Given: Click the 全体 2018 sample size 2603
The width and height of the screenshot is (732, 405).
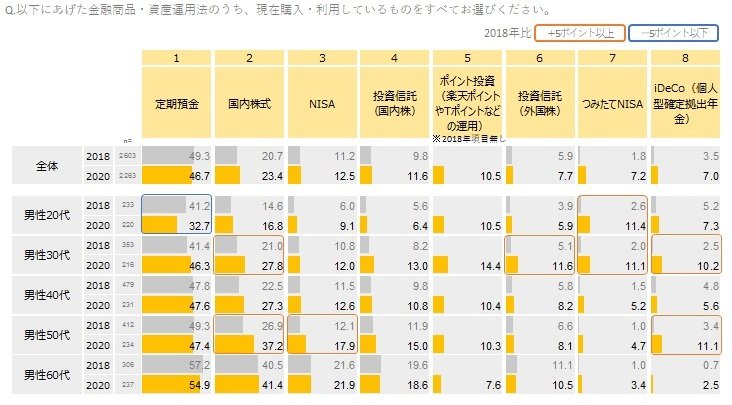Looking at the screenshot, I should pos(127,156).
